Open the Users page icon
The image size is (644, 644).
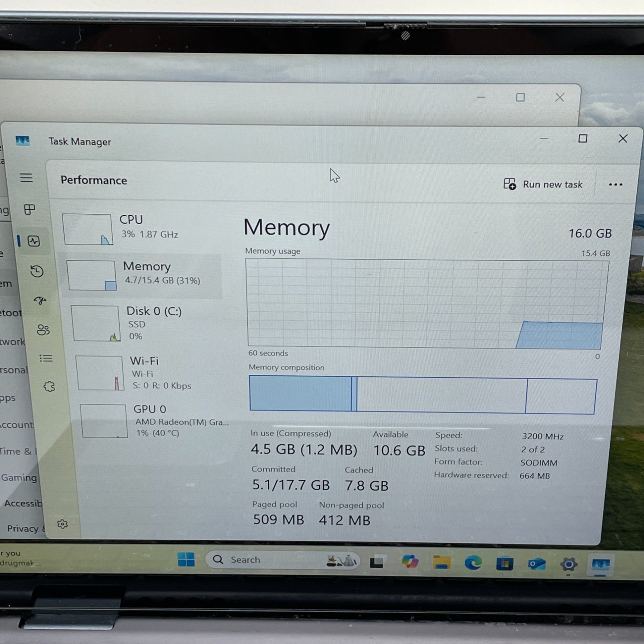(43, 330)
